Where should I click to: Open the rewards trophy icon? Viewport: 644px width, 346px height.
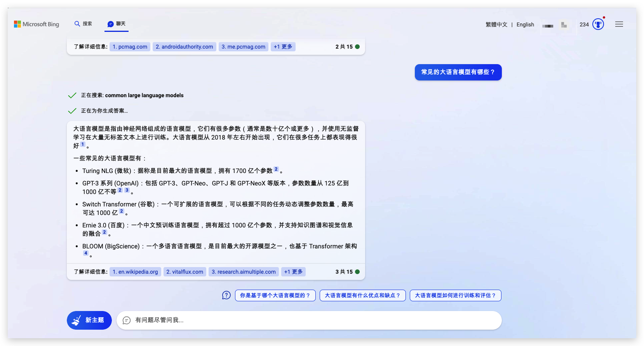pos(598,24)
